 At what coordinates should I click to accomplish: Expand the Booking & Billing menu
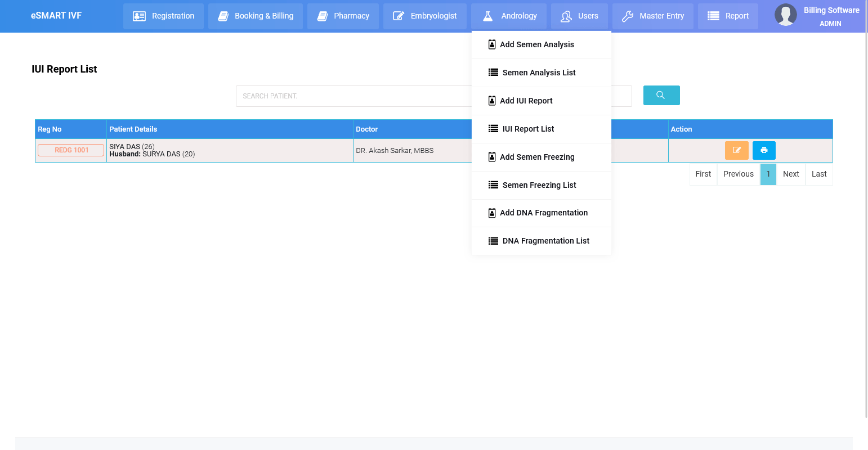pyautogui.click(x=256, y=16)
